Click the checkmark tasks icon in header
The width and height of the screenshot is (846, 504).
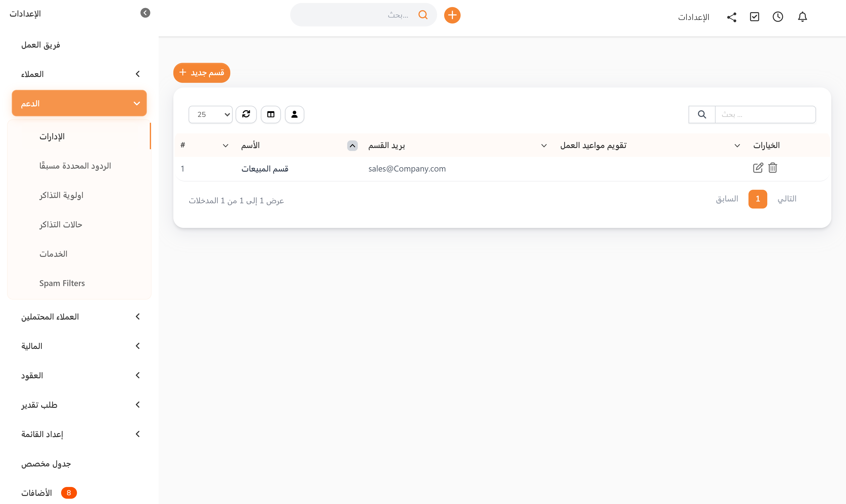point(754,17)
